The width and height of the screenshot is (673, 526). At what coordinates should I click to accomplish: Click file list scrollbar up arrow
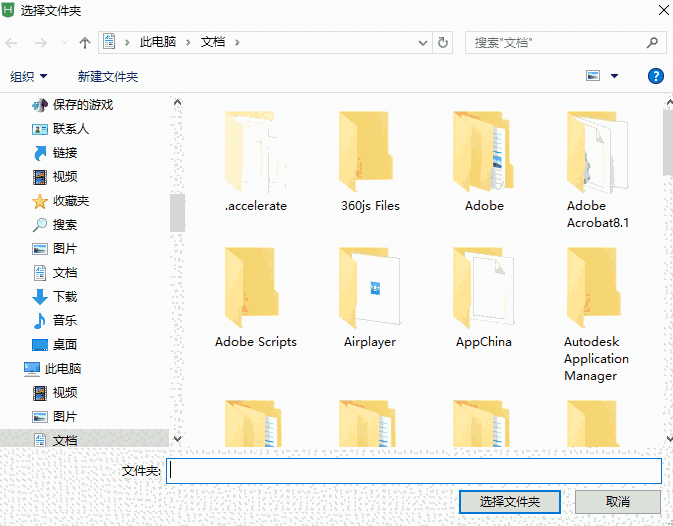point(669,103)
